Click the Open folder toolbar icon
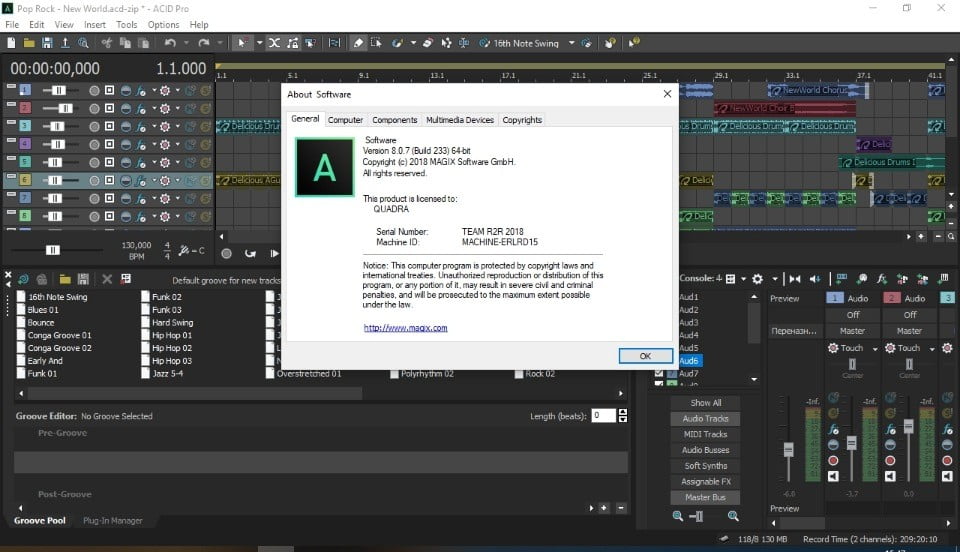 [29, 43]
